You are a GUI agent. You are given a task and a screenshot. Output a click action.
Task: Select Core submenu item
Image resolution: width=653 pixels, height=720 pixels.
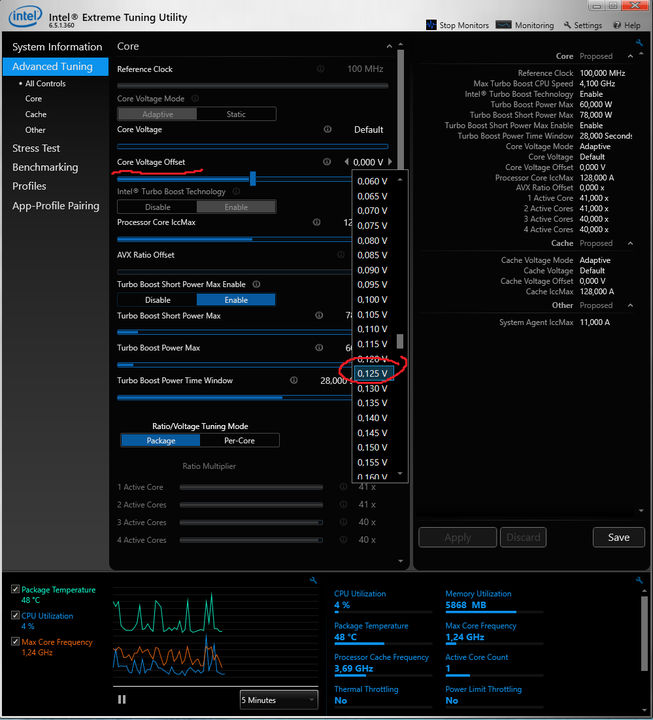click(x=34, y=99)
